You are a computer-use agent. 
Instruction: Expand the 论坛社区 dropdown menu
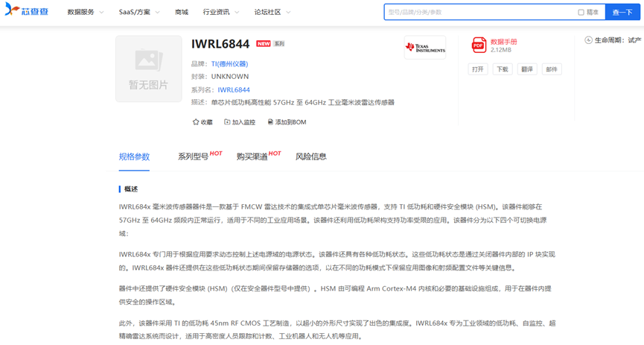coord(272,13)
